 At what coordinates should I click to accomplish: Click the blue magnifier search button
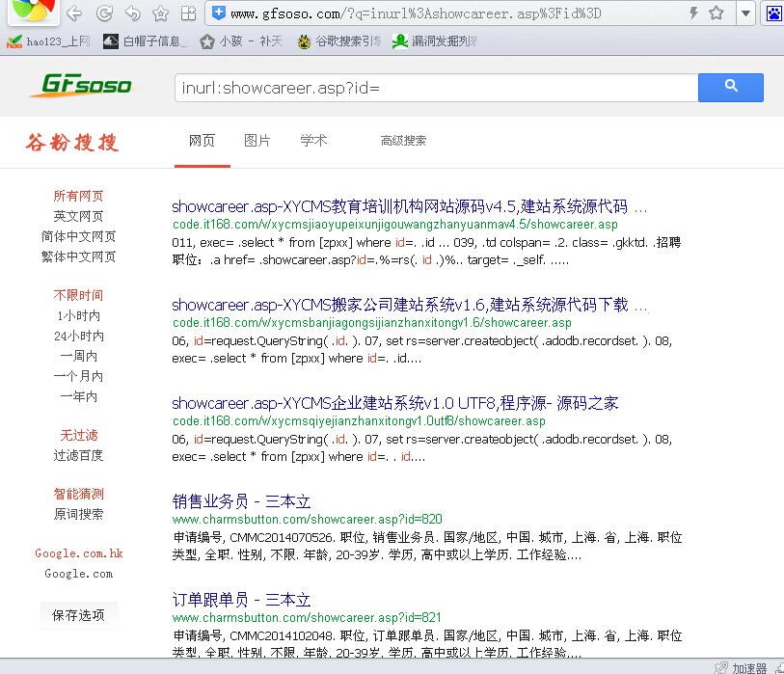coord(731,88)
